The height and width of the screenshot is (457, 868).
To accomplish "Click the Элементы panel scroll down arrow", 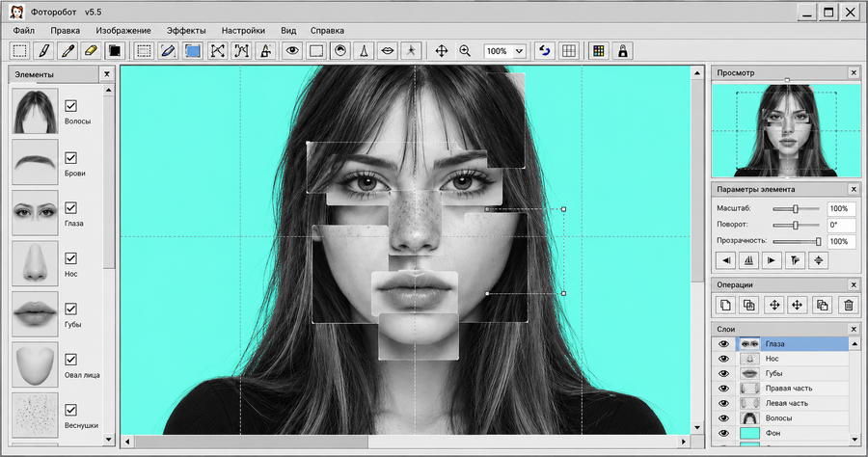I will 108,440.
